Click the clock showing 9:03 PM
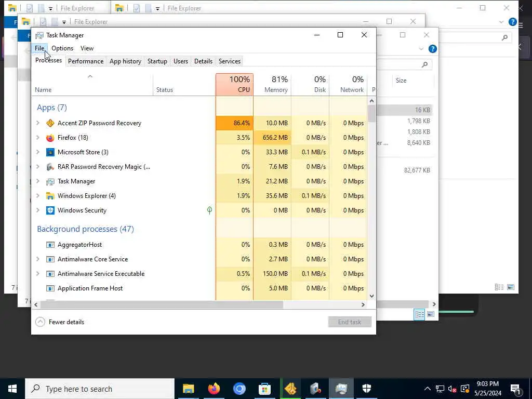 (x=487, y=389)
